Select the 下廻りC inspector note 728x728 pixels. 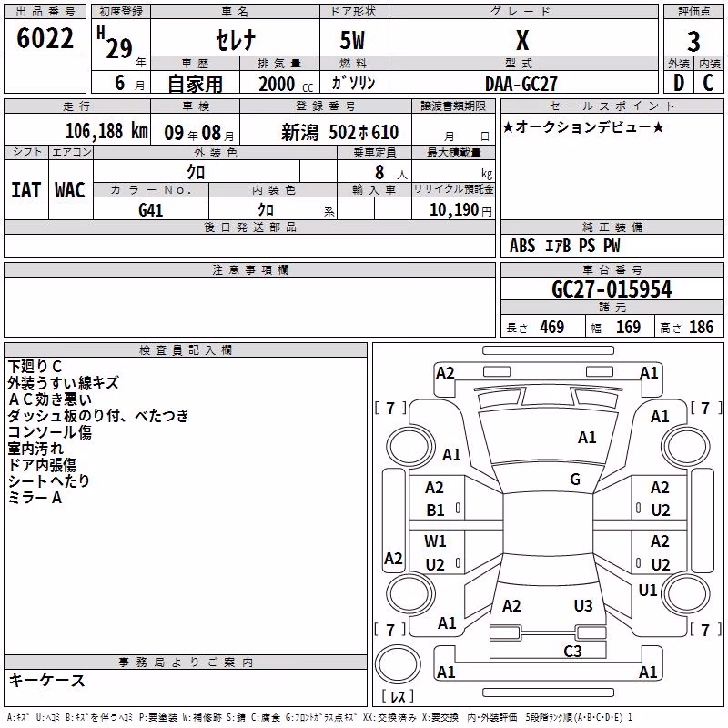point(35,367)
